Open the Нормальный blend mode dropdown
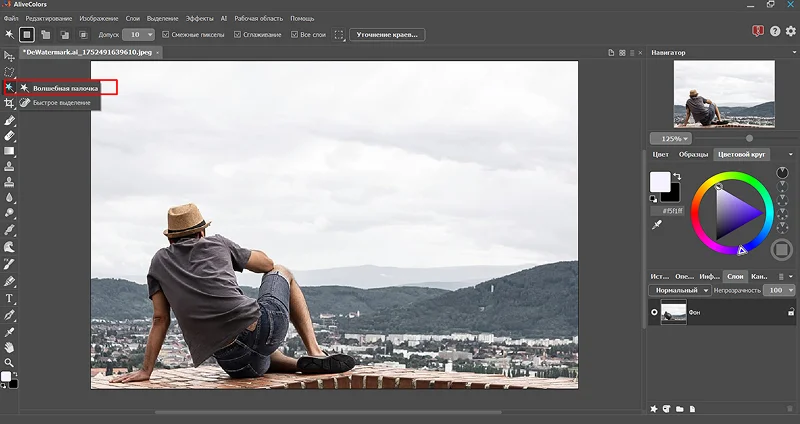This screenshot has height=424, width=800. click(680, 290)
